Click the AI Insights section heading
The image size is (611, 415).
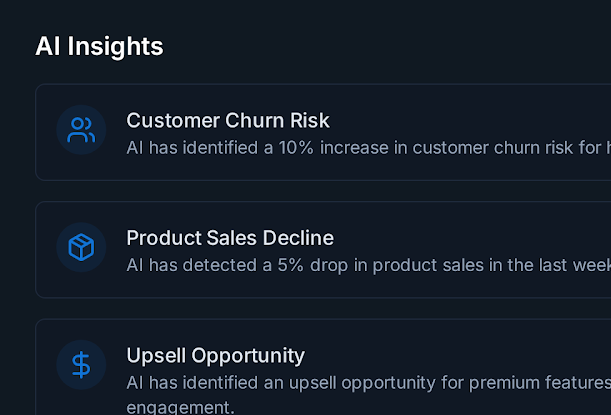(x=99, y=46)
